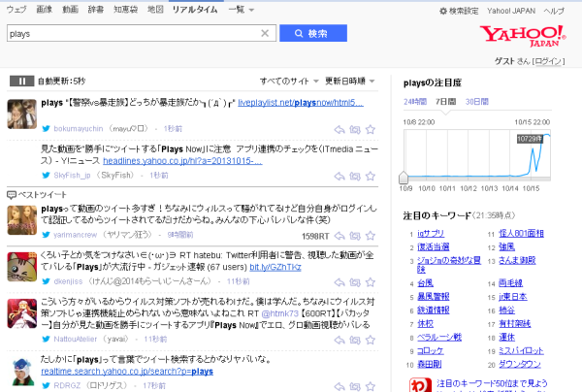
Task: Open keyword コロッケ
Action: point(431,351)
